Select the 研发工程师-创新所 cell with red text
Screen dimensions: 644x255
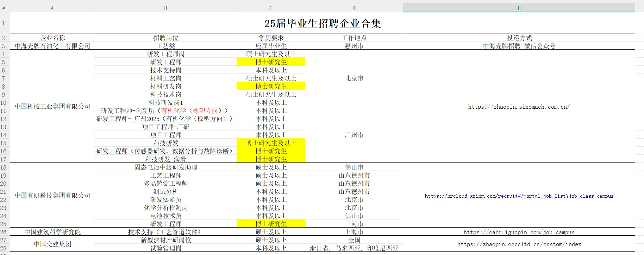click(x=165, y=110)
